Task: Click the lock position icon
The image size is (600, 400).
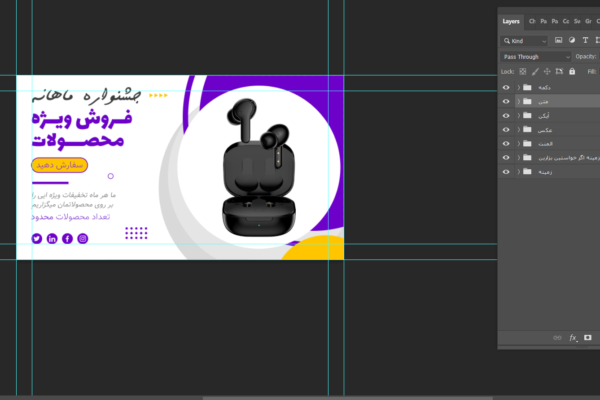Action: click(547, 71)
